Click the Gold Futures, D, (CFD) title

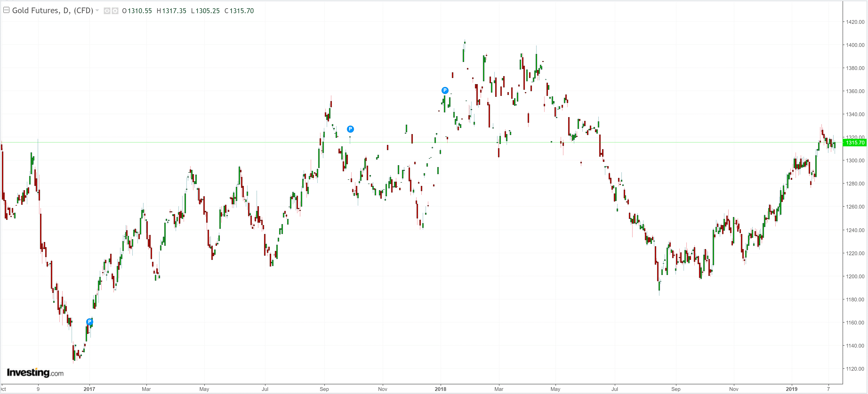click(52, 10)
